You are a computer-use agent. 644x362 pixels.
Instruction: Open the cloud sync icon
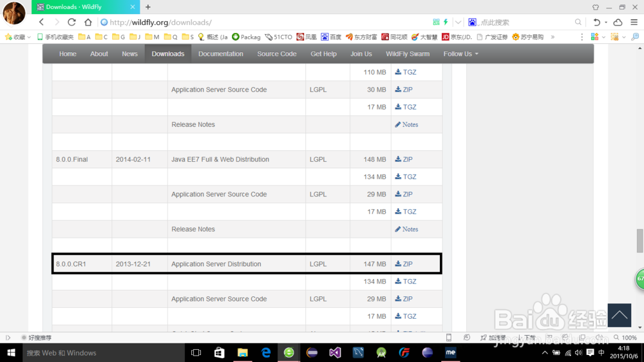point(618,22)
